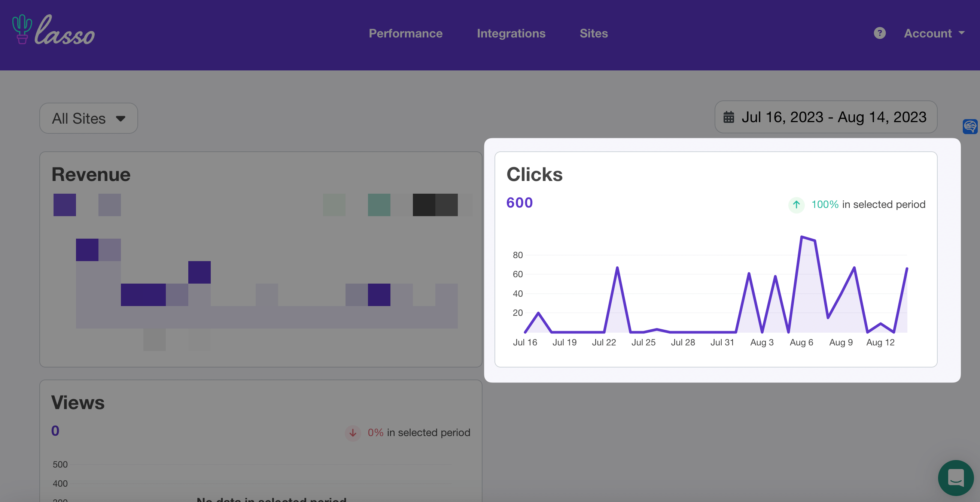
Task: Click the calendar icon in date range
Action: coord(728,117)
